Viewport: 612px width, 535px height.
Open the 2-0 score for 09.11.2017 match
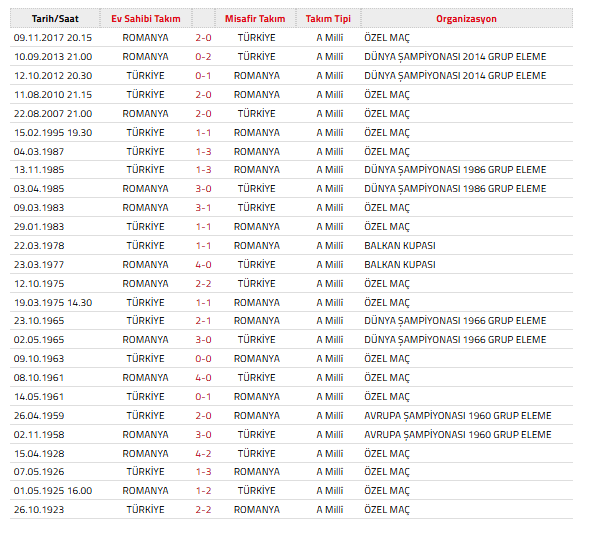203,38
